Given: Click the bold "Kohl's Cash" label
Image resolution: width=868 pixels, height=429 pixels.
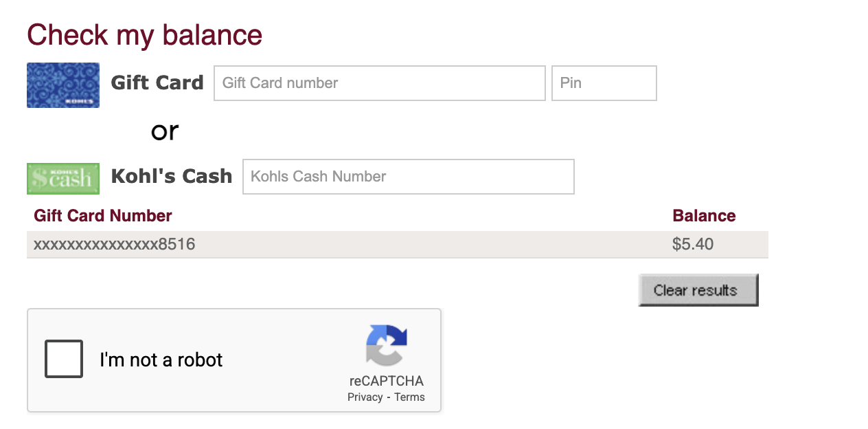Looking at the screenshot, I should [172, 177].
